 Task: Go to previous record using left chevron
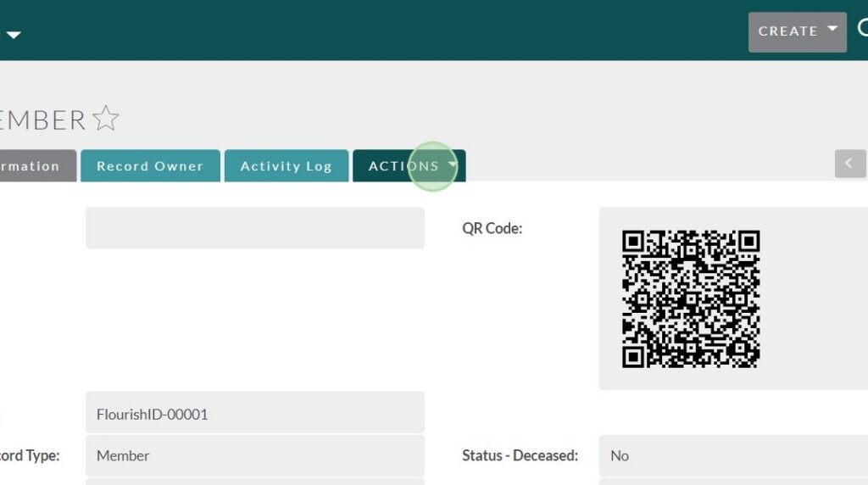click(849, 163)
